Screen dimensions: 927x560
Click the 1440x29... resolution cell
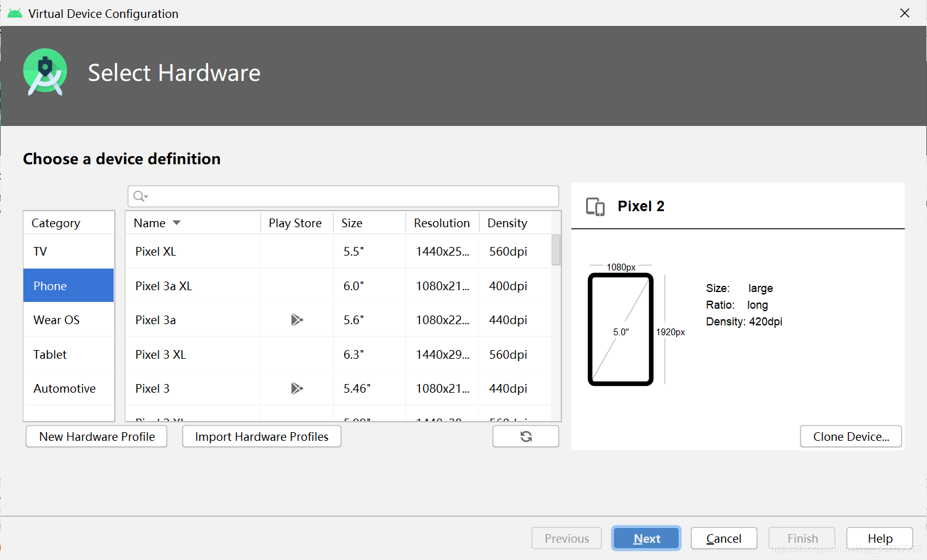tap(442, 354)
